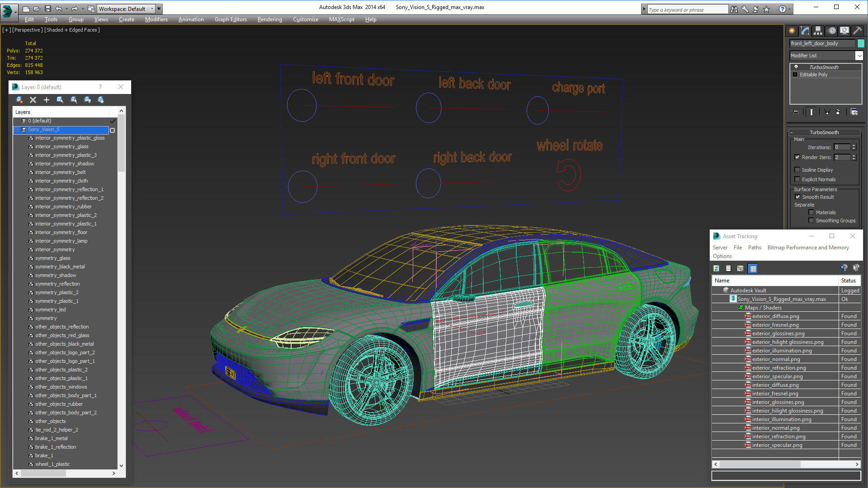Image resolution: width=868 pixels, height=488 pixels.
Task: Click the object color swatch beside object name
Action: pos(861,43)
